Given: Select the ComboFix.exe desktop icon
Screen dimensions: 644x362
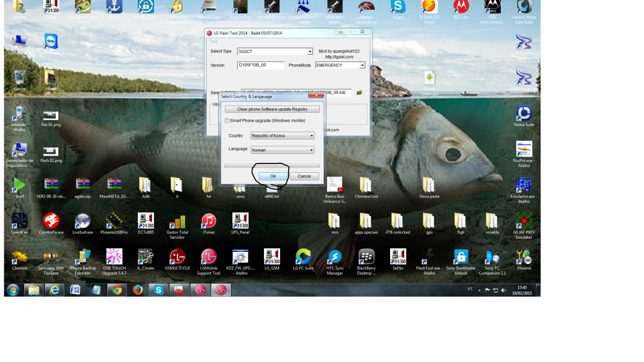Looking at the screenshot, I should [51, 224].
